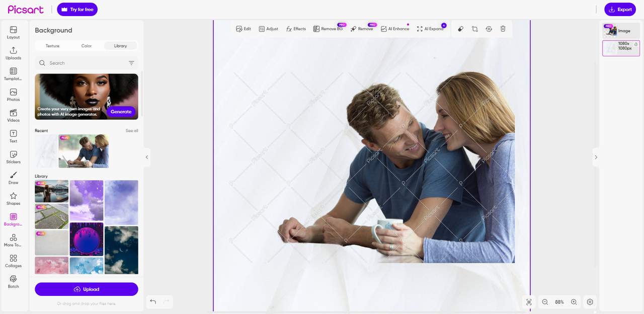Open canvas settings gear
This screenshot has height=314, width=644.
coord(590,302)
